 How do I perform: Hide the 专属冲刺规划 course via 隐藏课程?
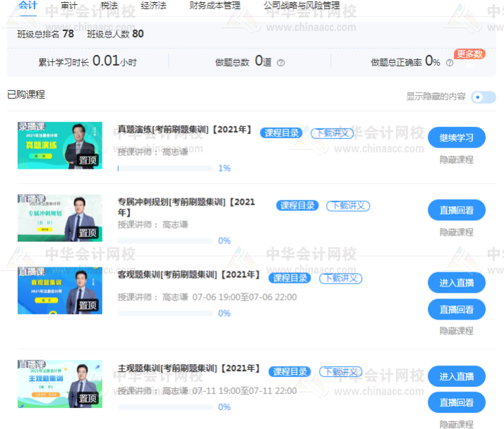click(x=456, y=231)
